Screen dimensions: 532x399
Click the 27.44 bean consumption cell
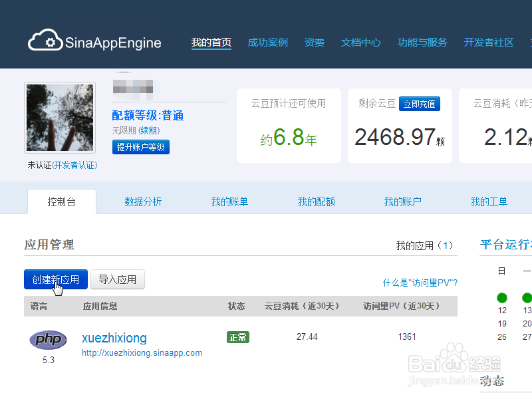(307, 337)
